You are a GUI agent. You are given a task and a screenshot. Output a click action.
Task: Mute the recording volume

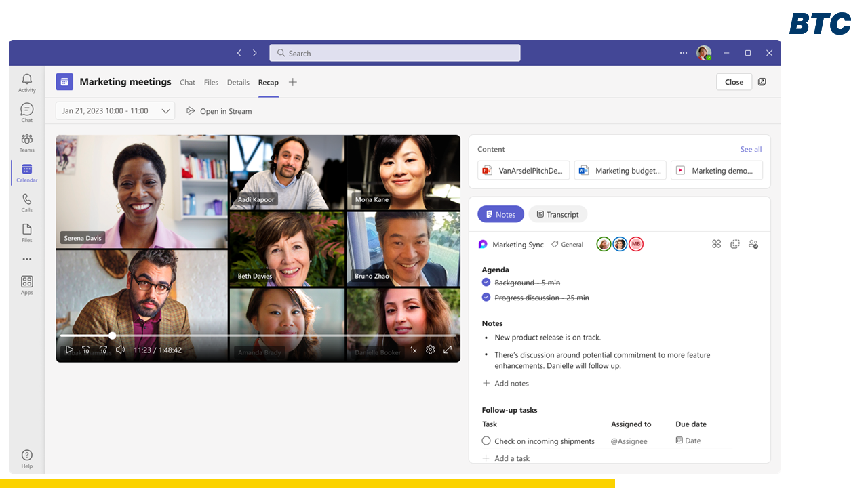pos(120,350)
